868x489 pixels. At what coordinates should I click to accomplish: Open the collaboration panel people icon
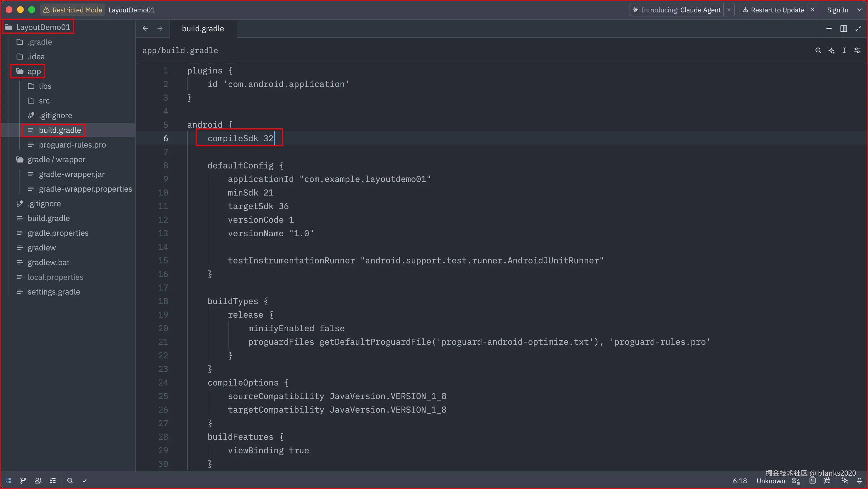pos(38,481)
